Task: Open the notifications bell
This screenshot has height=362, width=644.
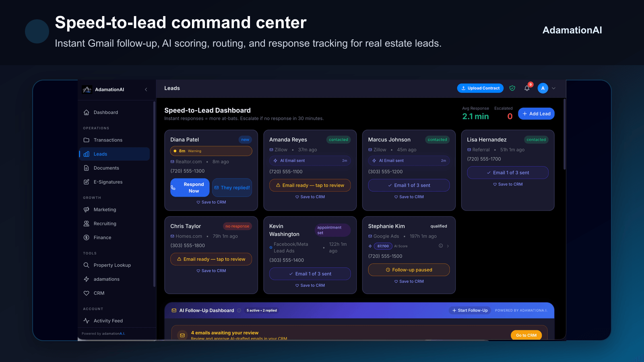Action: pyautogui.click(x=527, y=88)
